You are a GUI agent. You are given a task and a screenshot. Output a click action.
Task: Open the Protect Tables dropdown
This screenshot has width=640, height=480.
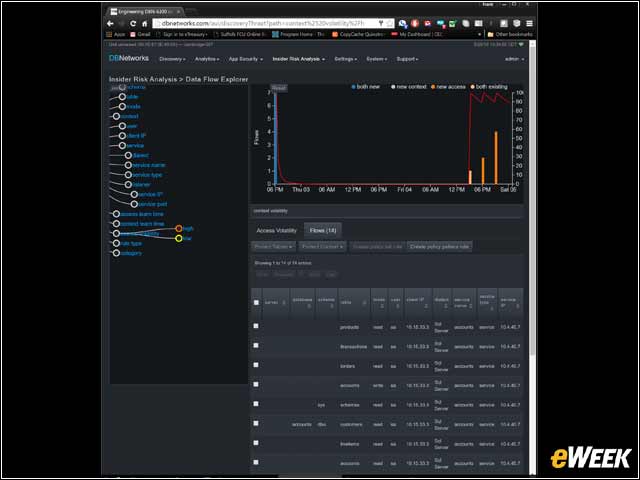pos(273,247)
